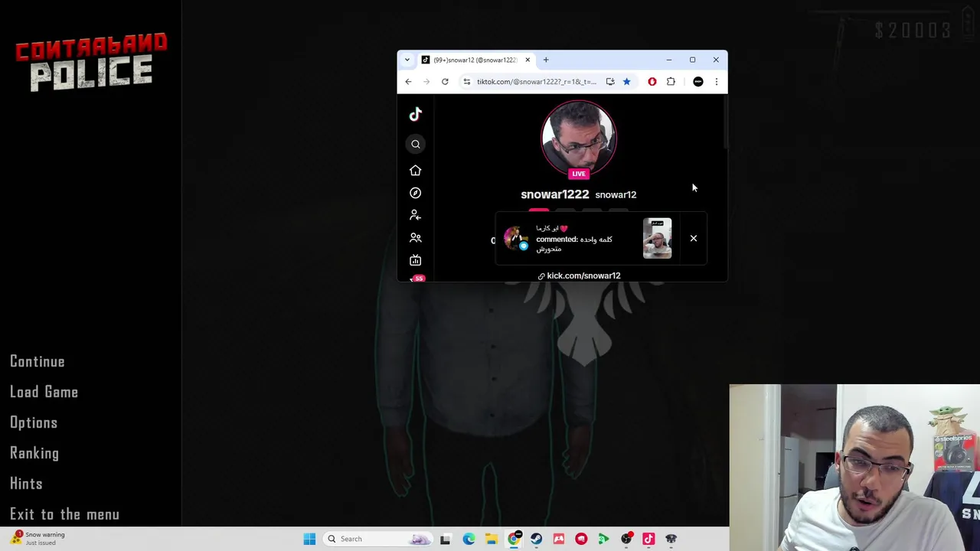The width and height of the screenshot is (980, 551).
Task: Open commenter's avatar in notification
Action: [x=515, y=238]
